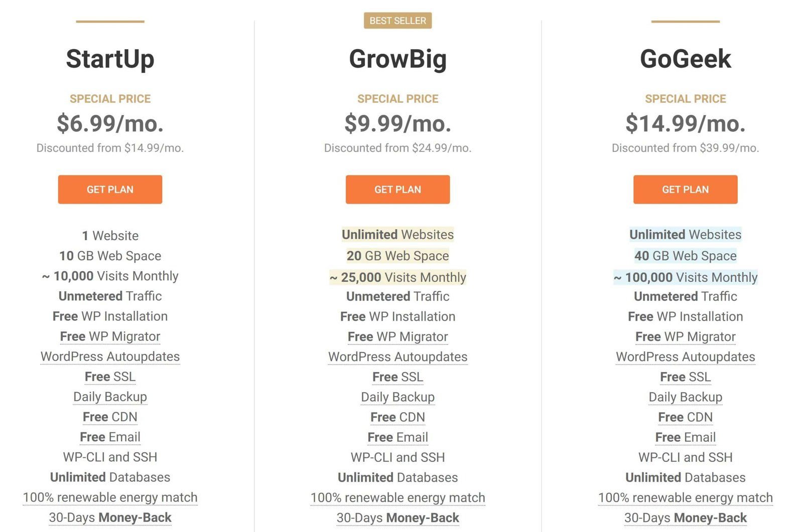Click the BEST SELLER badge
The image size is (803, 532).
[397, 21]
